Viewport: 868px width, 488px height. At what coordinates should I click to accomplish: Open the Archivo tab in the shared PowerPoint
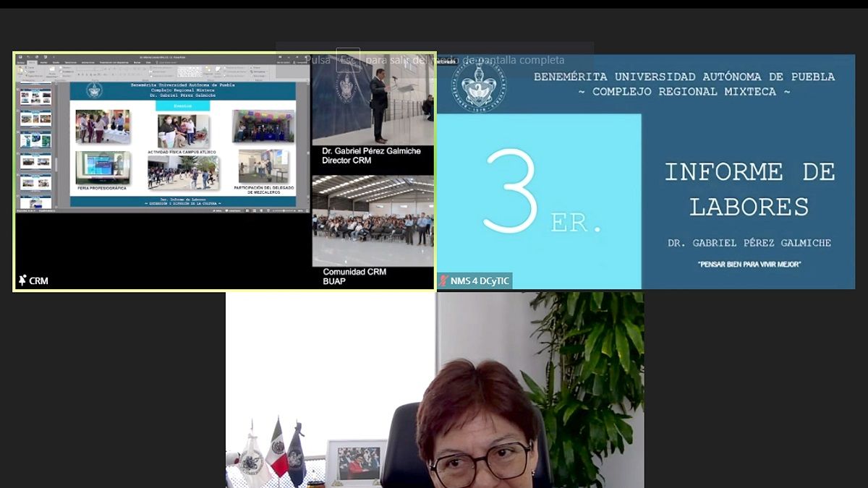[x=20, y=62]
